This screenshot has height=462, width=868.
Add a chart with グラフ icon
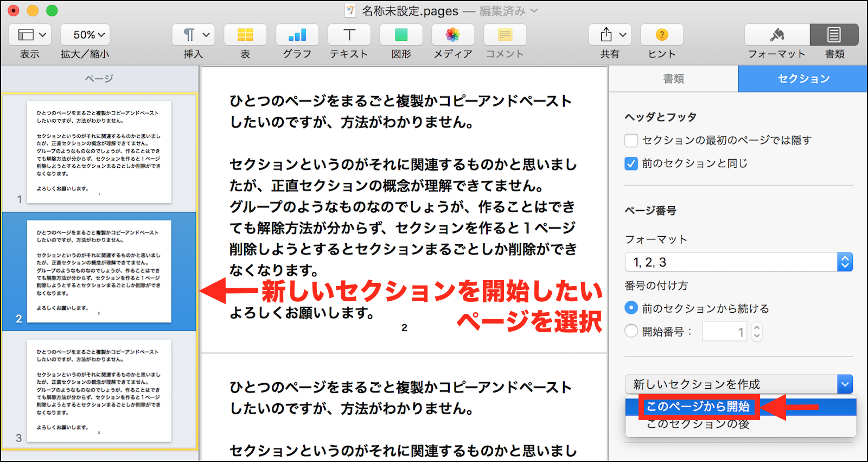pos(297,35)
